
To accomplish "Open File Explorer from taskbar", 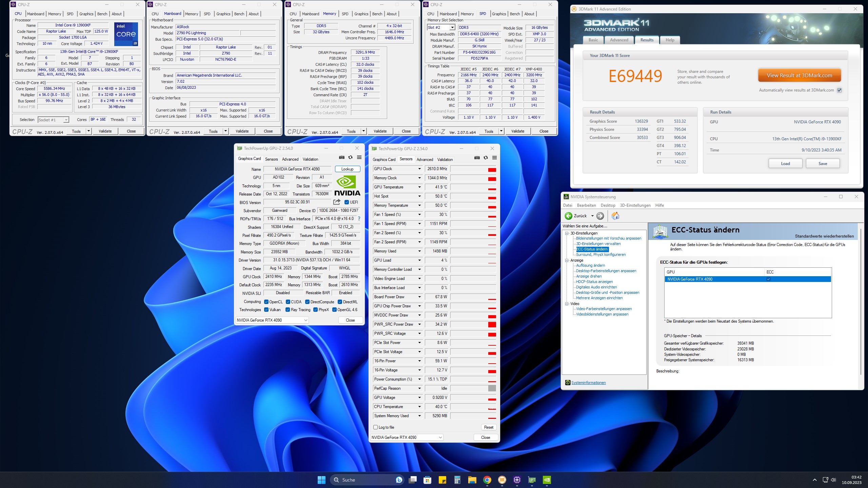I will 472,480.
